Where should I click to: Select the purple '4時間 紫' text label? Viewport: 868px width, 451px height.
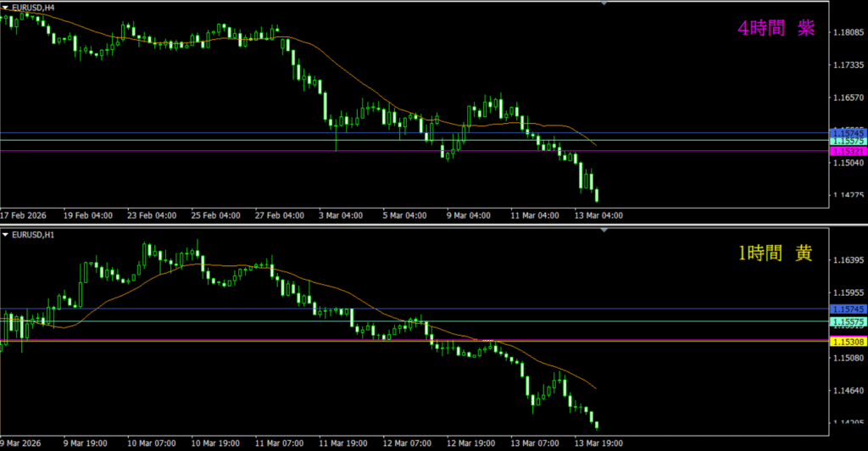[x=776, y=28]
